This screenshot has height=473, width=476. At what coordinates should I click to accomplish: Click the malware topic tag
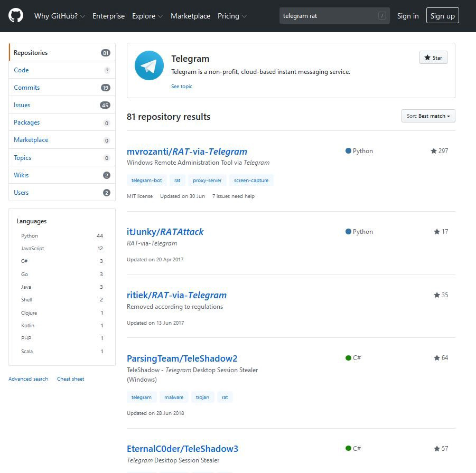(174, 398)
